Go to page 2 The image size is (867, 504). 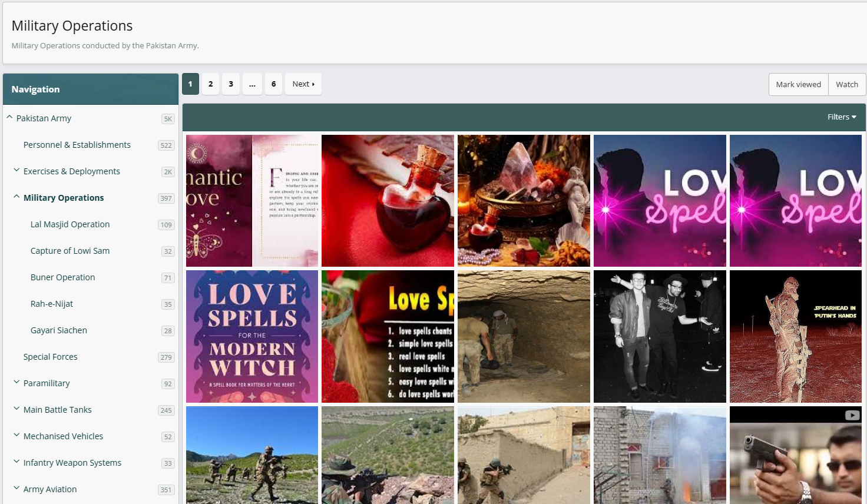(x=210, y=84)
